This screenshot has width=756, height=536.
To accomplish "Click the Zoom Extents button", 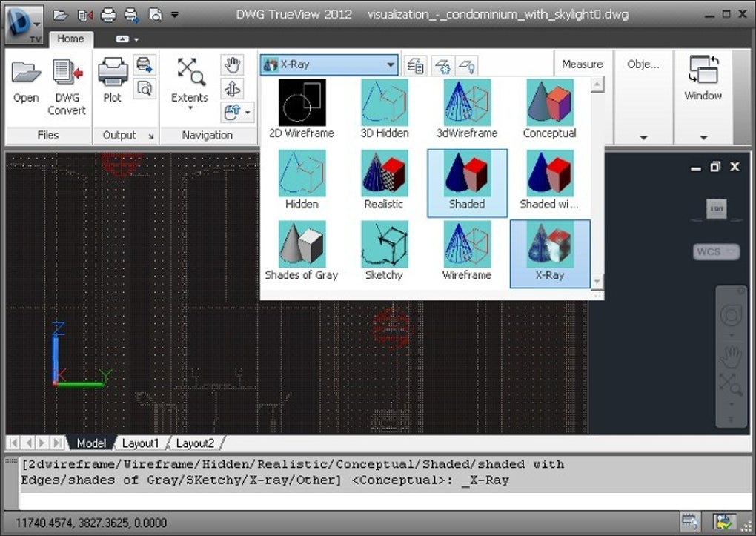I will click(x=190, y=79).
